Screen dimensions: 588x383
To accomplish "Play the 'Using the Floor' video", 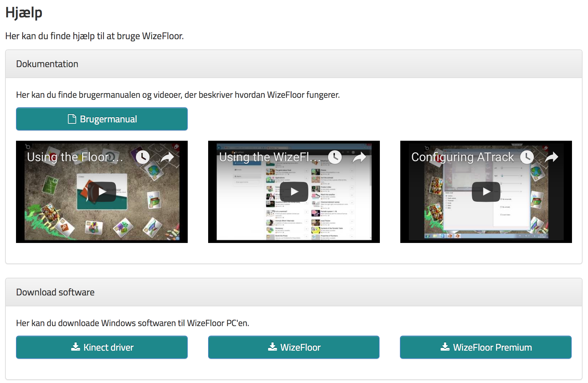I will [x=102, y=192].
